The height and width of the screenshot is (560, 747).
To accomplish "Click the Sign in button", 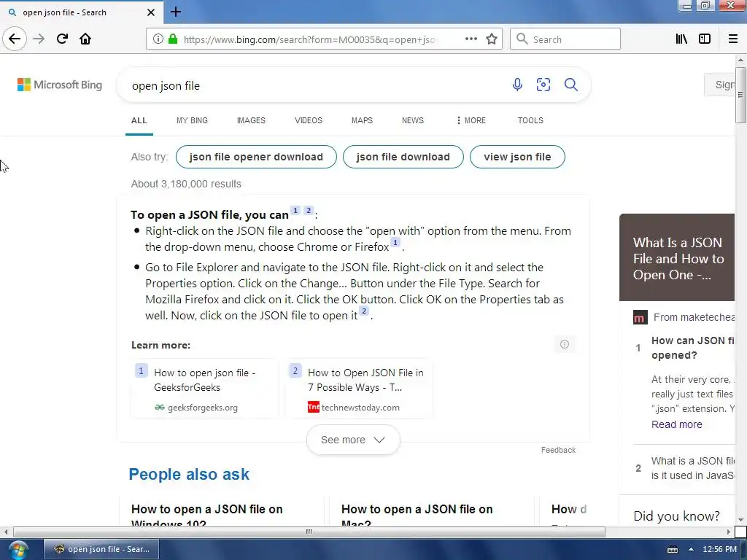I will [x=720, y=85].
